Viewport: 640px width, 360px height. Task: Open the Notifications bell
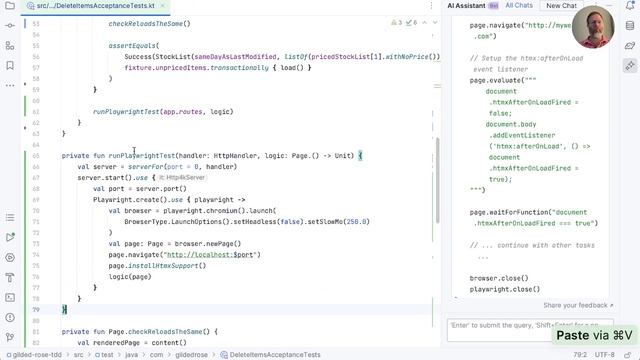pos(630,6)
